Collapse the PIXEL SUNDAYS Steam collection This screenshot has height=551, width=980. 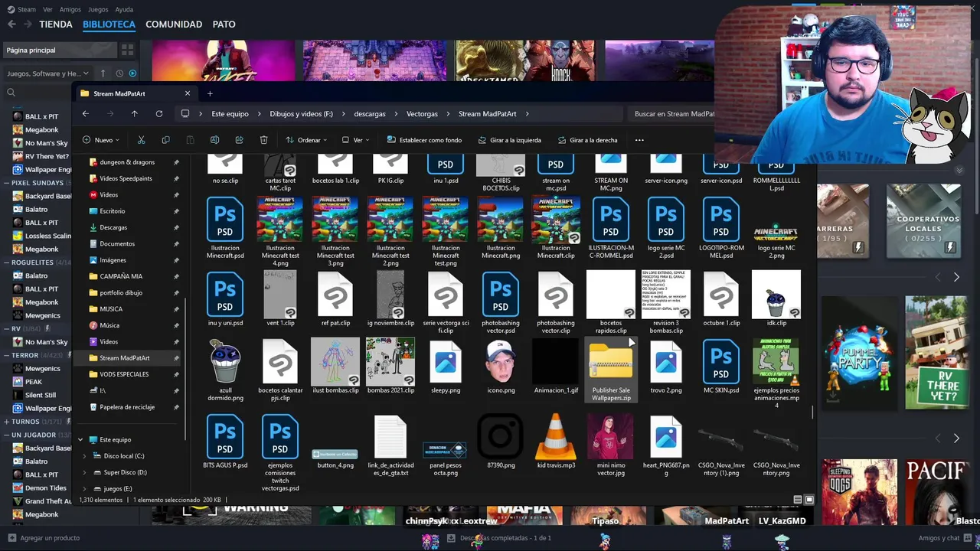pyautogui.click(x=5, y=183)
